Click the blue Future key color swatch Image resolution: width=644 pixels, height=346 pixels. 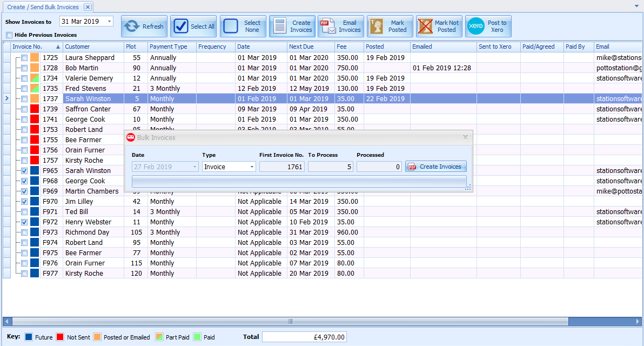29,337
